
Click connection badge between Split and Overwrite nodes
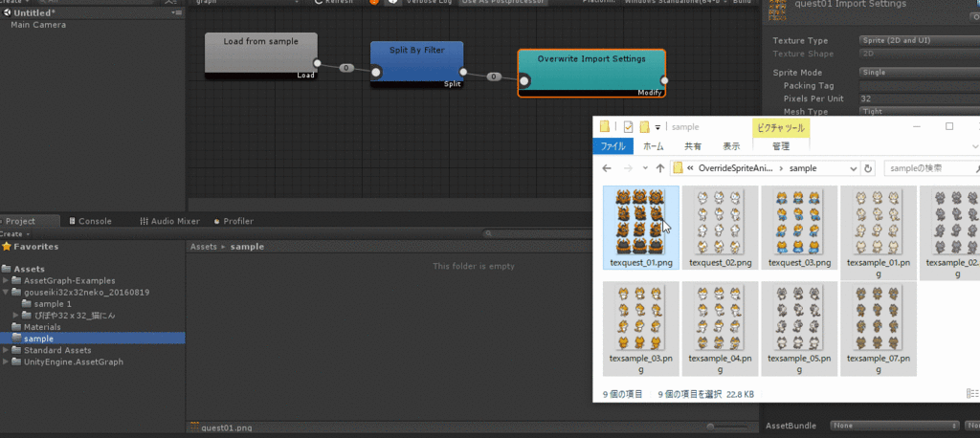494,77
